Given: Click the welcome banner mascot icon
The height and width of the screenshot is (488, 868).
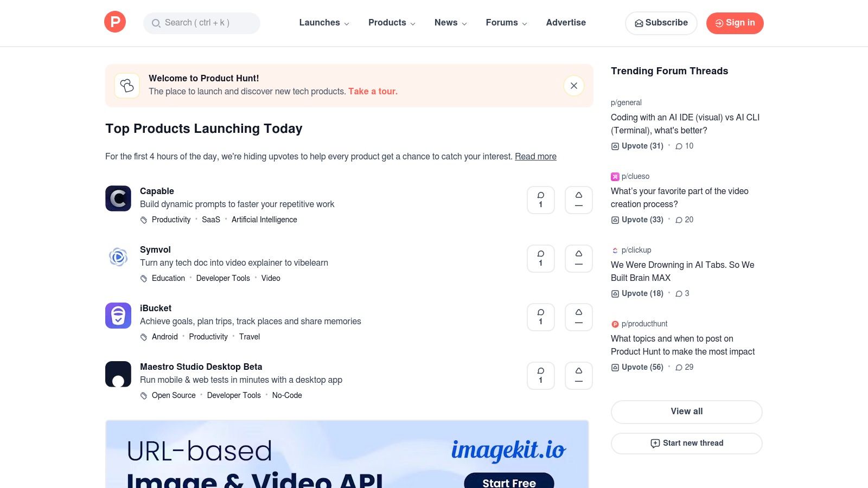Looking at the screenshot, I should click(x=127, y=86).
